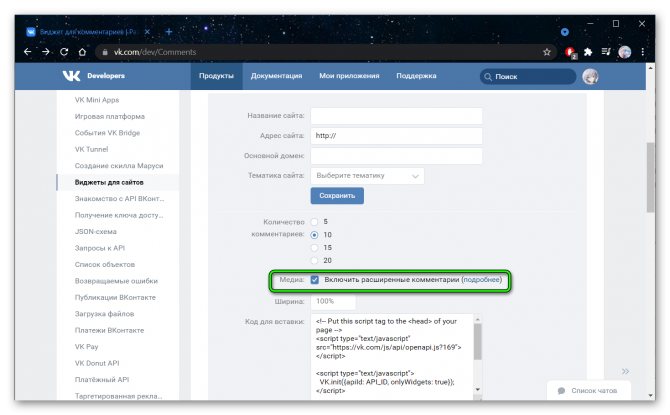Image resolution: width=670 pixels, height=415 pixels.
Task: Click the site name input field
Action: pos(397,116)
